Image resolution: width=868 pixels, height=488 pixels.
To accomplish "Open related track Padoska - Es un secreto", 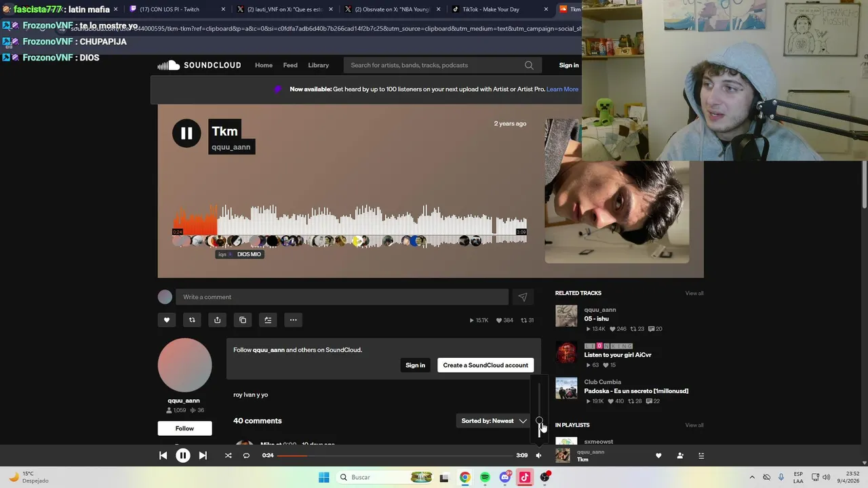I will [636, 391].
